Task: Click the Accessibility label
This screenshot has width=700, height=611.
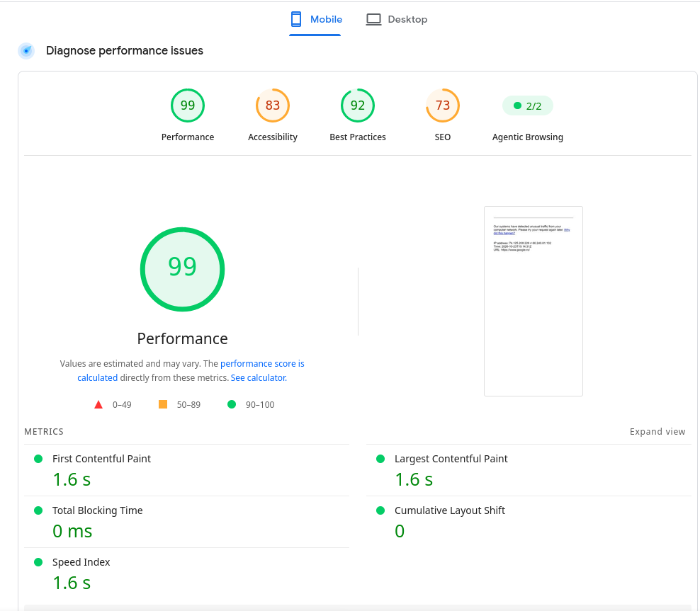Action: click(x=273, y=137)
